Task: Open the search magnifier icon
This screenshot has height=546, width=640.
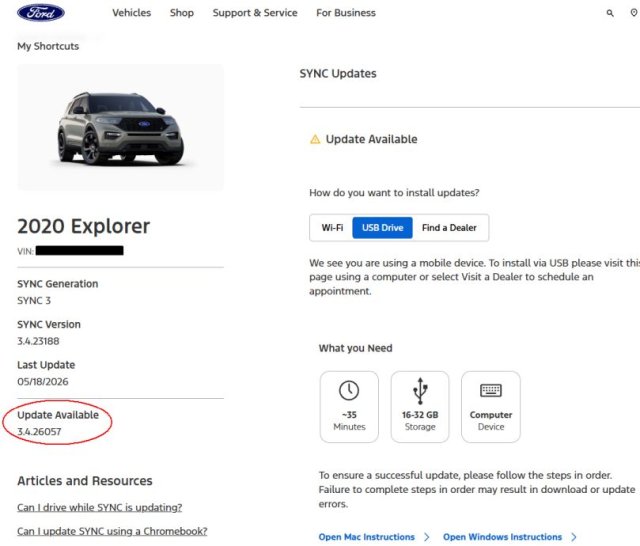Action: 610,13
